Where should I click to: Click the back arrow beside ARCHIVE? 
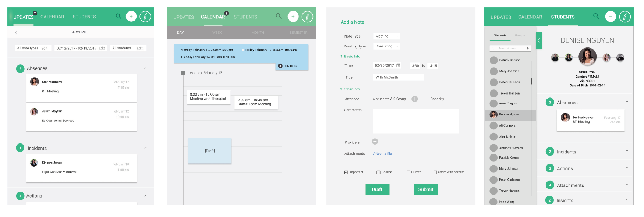(x=16, y=32)
